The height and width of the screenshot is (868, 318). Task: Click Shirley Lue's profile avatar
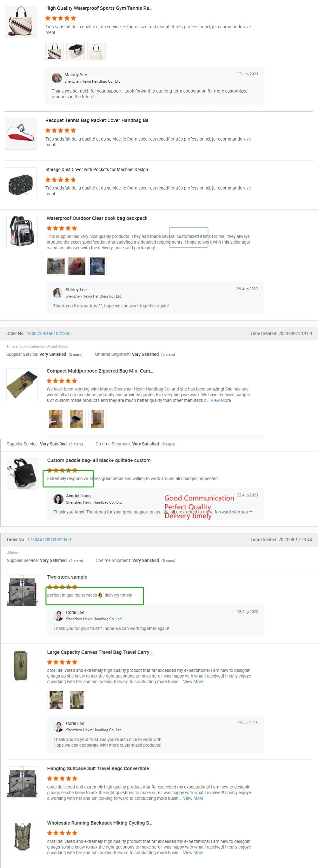(x=58, y=293)
